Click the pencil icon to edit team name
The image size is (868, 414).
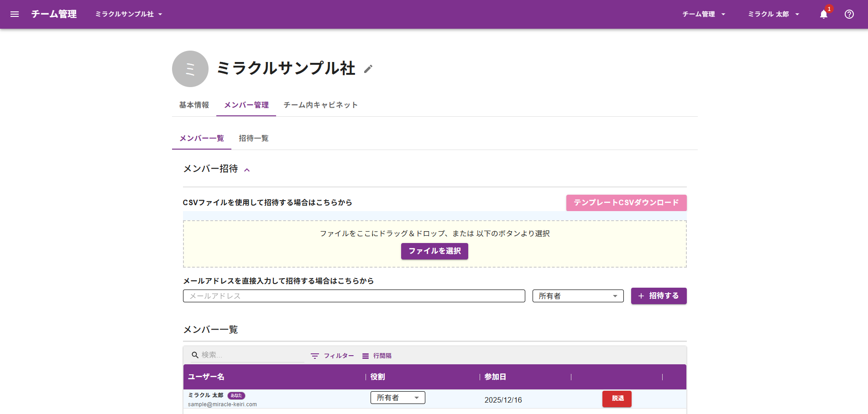pos(368,69)
